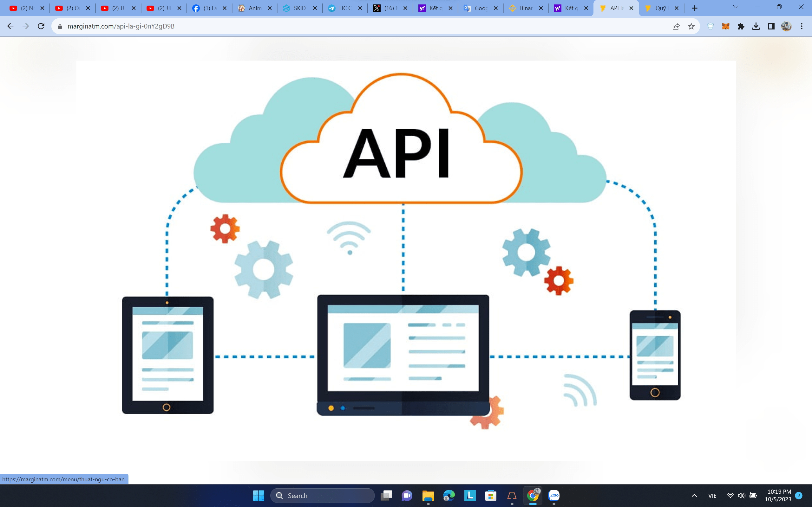Show hidden system tray icons
Screen dimensions: 812x507
[694, 496]
